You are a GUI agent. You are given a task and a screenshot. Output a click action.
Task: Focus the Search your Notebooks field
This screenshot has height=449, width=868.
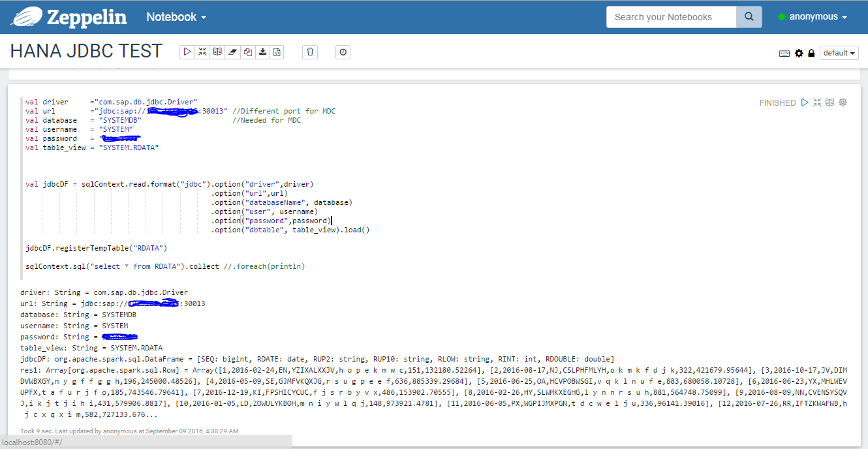(x=672, y=17)
